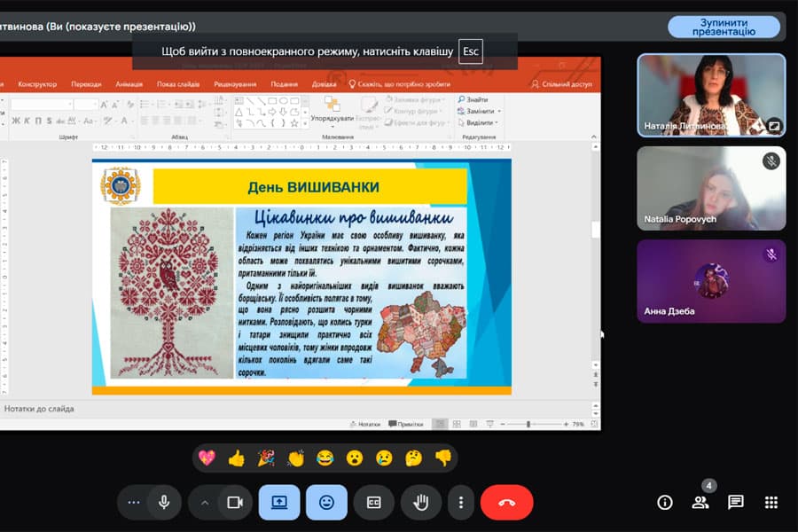Send the clapping hands reaction

(x=296, y=458)
